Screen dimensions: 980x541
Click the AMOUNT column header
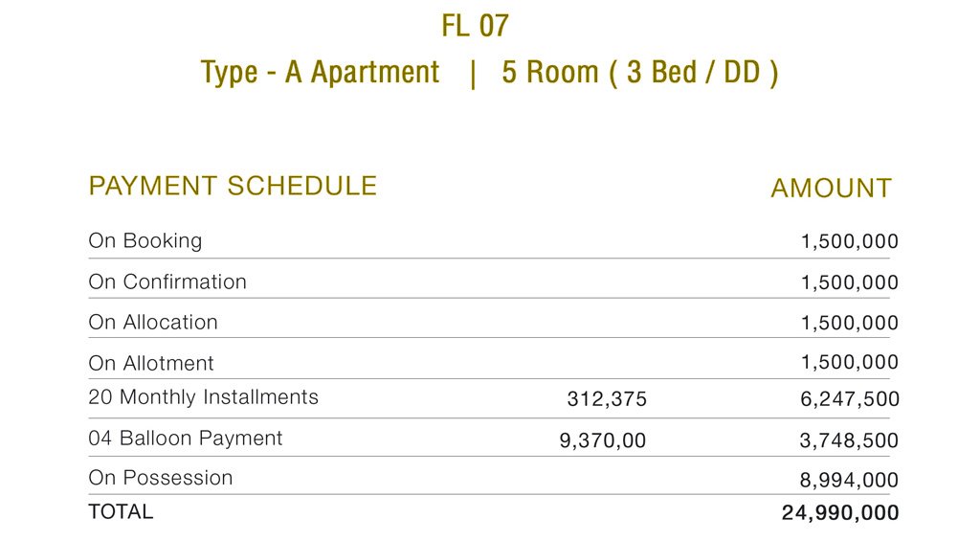(x=832, y=189)
